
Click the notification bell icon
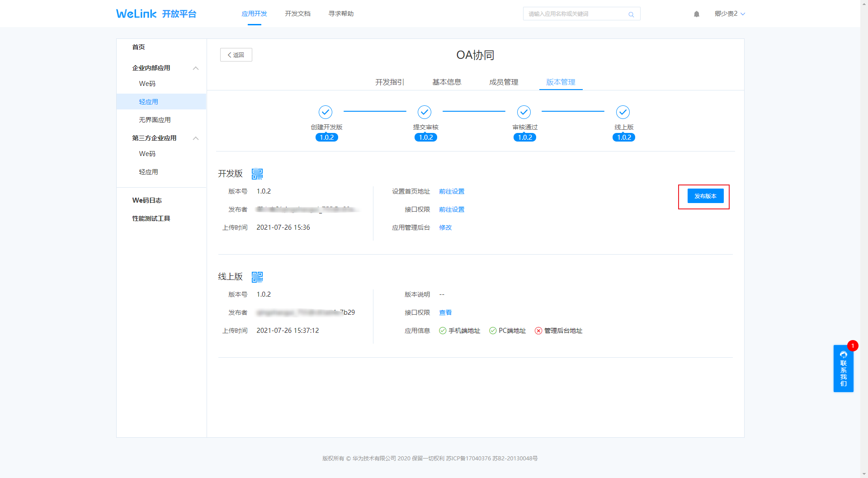click(696, 14)
